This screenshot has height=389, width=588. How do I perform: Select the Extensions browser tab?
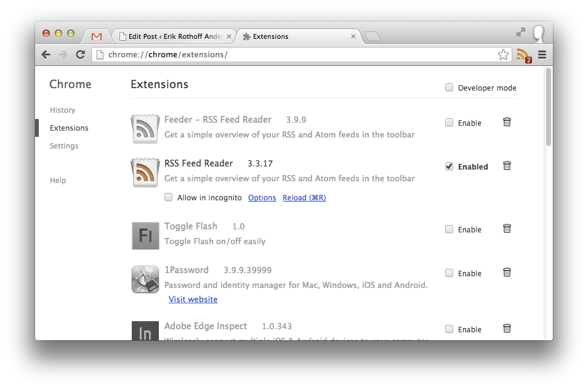[298, 36]
